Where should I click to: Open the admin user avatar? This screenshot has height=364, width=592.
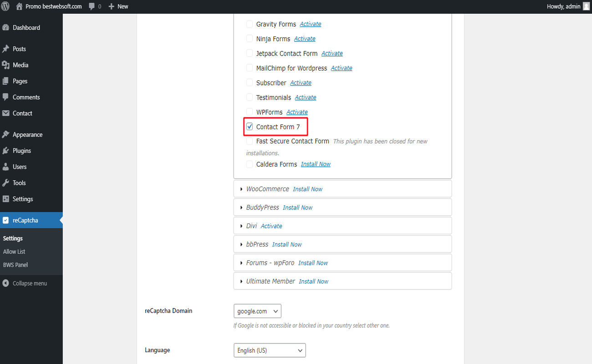(586, 6)
